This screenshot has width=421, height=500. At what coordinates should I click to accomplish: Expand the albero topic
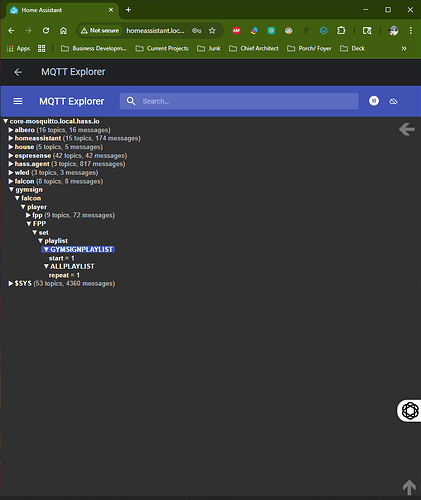coord(11,130)
